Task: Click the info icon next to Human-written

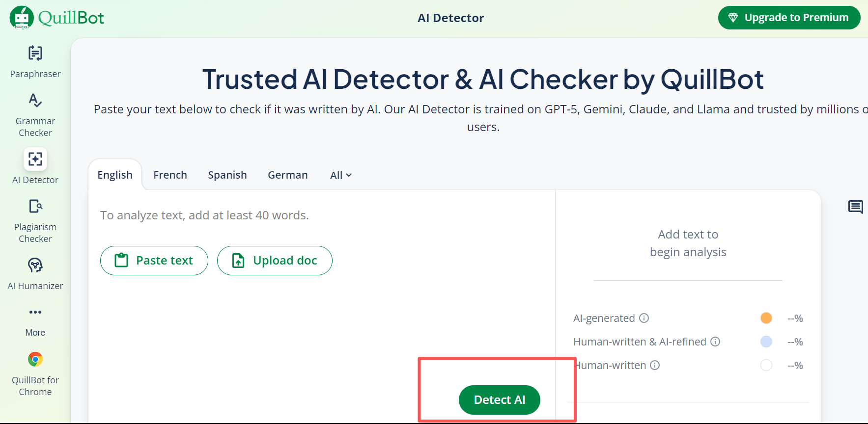Action: point(655,365)
